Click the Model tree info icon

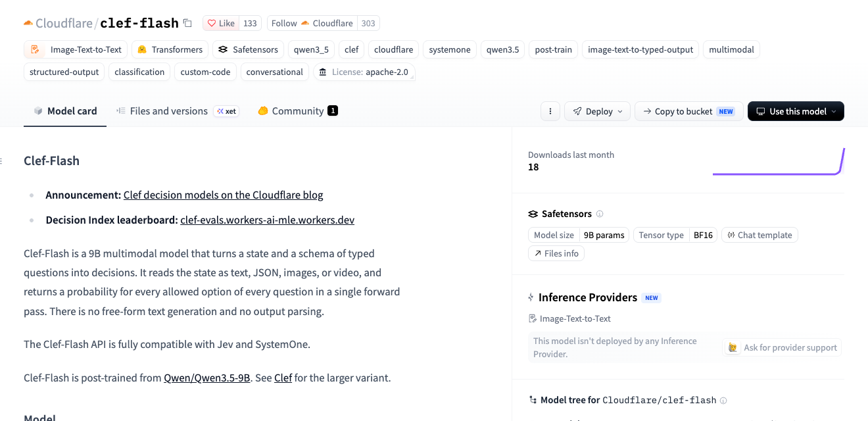(x=723, y=400)
